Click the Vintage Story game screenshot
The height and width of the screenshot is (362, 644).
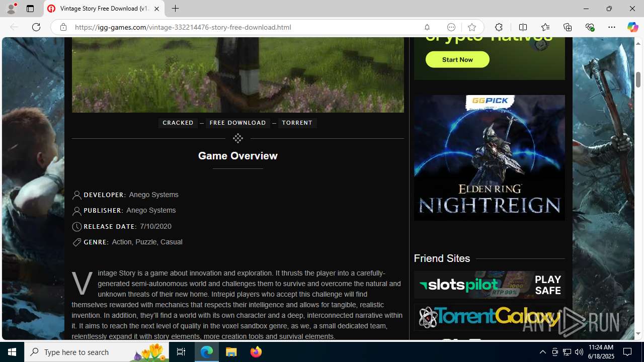237,75
